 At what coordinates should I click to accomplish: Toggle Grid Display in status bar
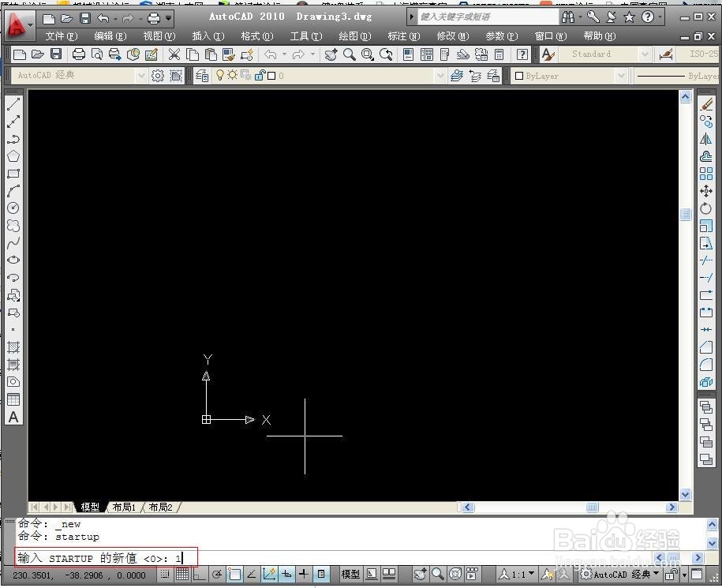[182, 574]
